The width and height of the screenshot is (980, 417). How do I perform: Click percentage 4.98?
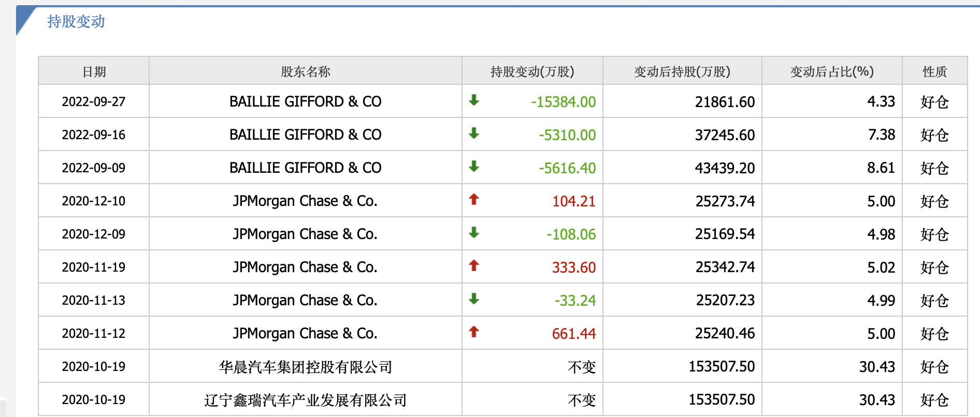click(x=881, y=234)
